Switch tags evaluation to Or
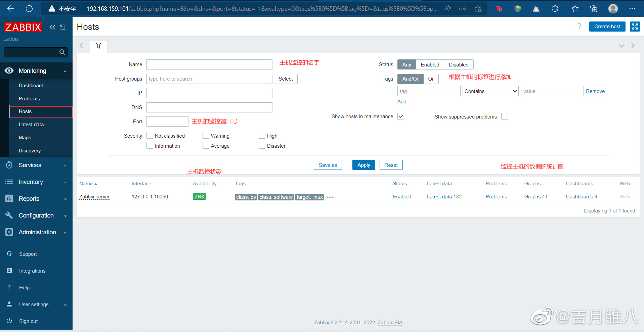The height and width of the screenshot is (332, 644). click(431, 79)
